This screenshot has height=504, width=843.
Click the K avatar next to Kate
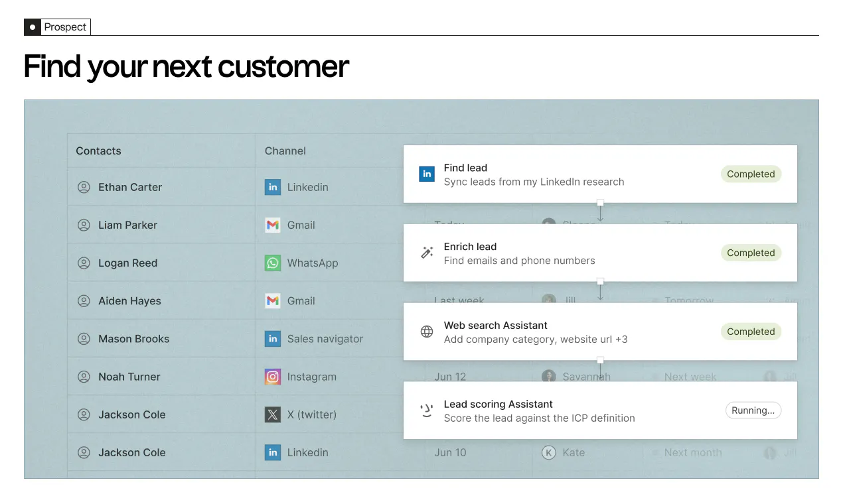548,452
